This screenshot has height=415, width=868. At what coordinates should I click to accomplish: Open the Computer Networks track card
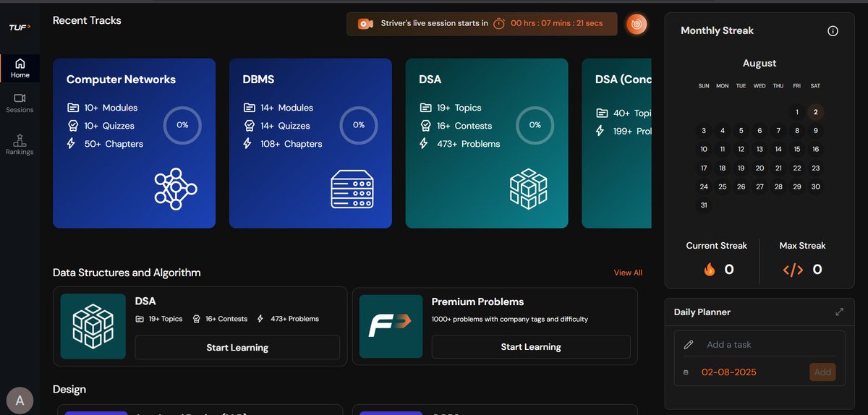134,143
